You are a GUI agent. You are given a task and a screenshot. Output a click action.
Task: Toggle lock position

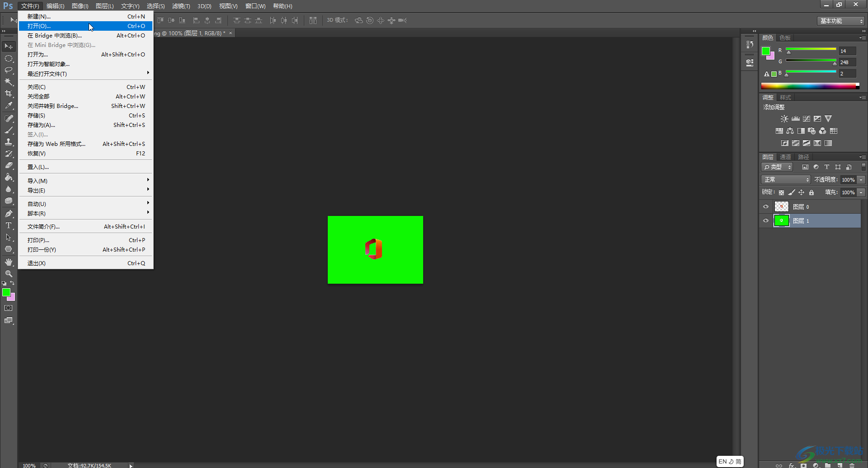point(802,192)
